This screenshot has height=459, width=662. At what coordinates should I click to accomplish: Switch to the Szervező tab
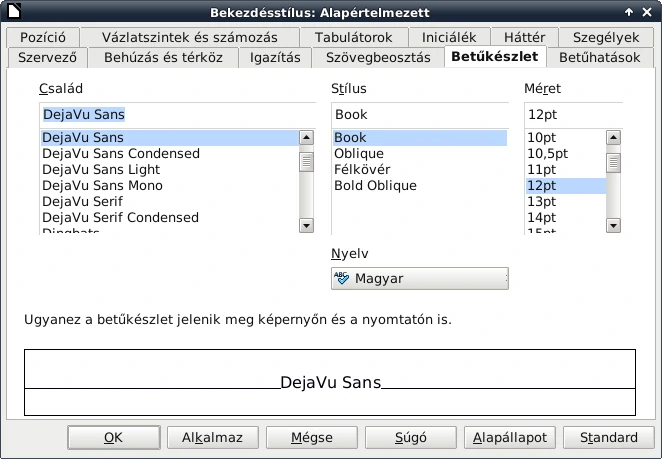[x=47, y=57]
